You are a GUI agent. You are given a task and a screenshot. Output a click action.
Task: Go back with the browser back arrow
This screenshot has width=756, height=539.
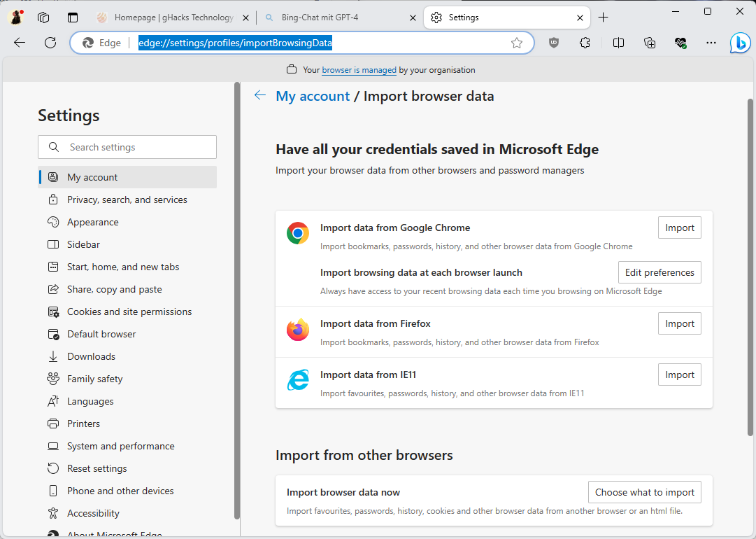(x=20, y=43)
